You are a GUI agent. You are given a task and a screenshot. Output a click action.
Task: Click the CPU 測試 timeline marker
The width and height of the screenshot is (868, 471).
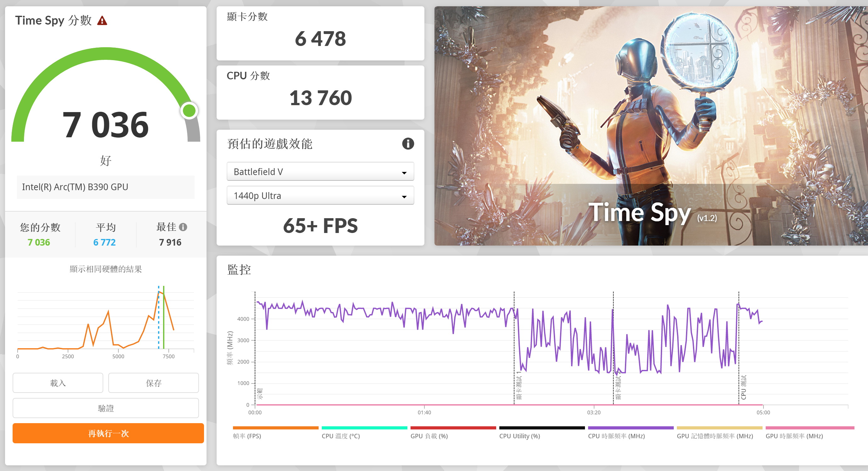[743, 388]
